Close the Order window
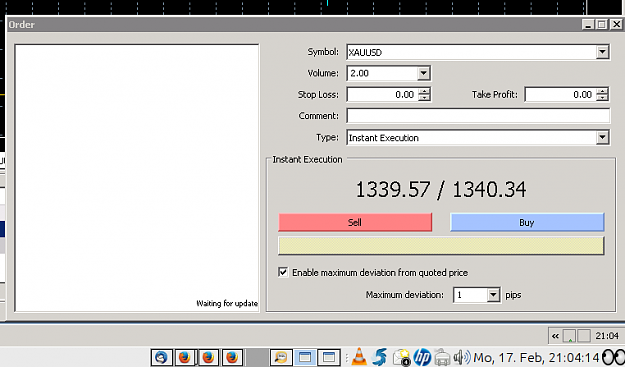The image size is (625, 367). [x=616, y=25]
